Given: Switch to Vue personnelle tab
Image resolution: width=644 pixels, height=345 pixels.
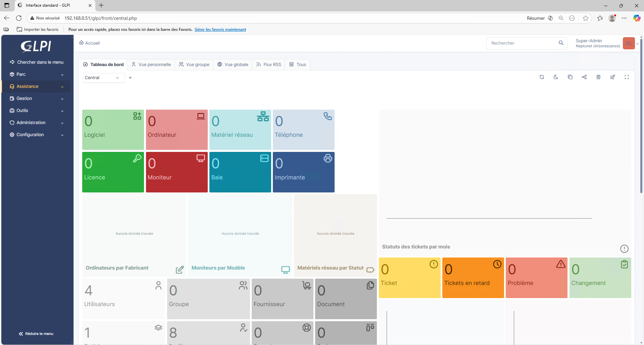Looking at the screenshot, I should tap(151, 64).
